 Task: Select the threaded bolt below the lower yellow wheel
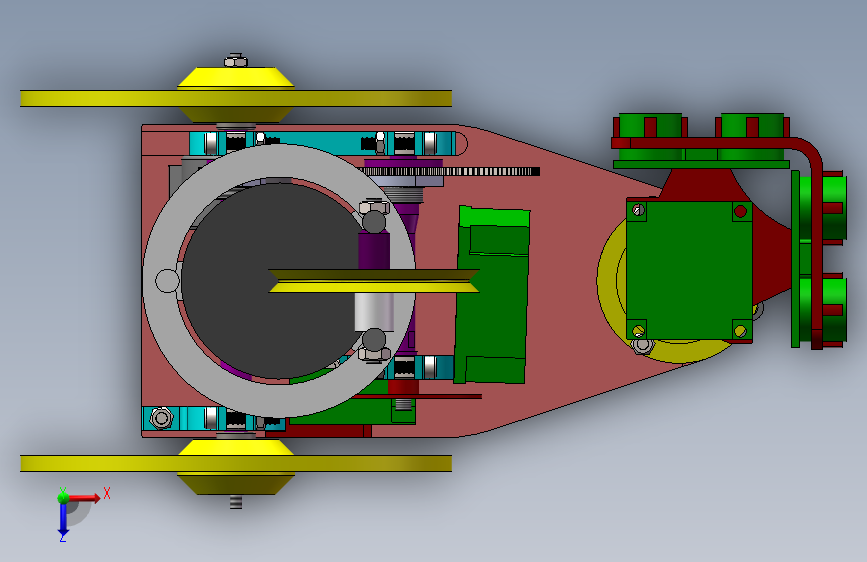[x=236, y=502]
